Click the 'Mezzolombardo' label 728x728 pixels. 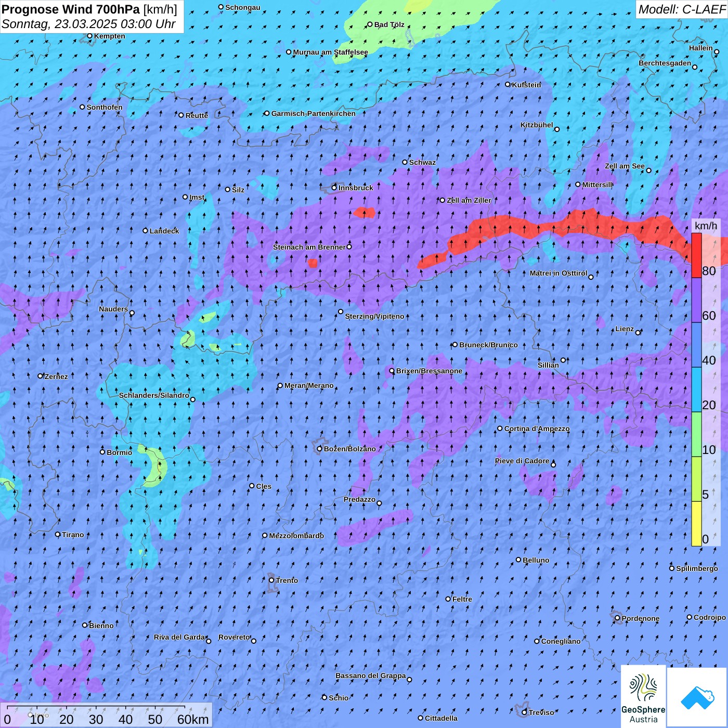click(296, 536)
